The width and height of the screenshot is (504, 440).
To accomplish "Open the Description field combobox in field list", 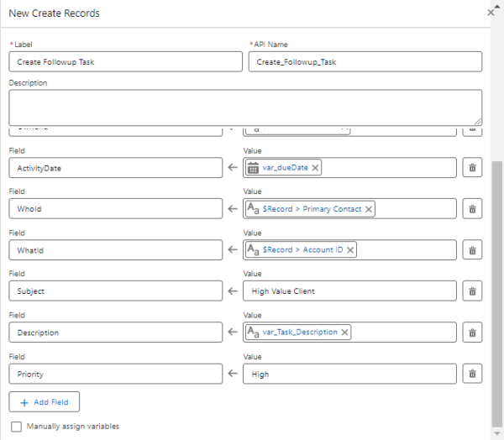I will (x=116, y=333).
